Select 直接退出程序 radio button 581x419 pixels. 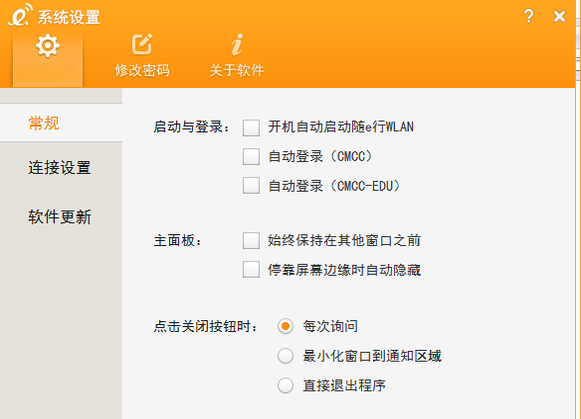click(285, 385)
